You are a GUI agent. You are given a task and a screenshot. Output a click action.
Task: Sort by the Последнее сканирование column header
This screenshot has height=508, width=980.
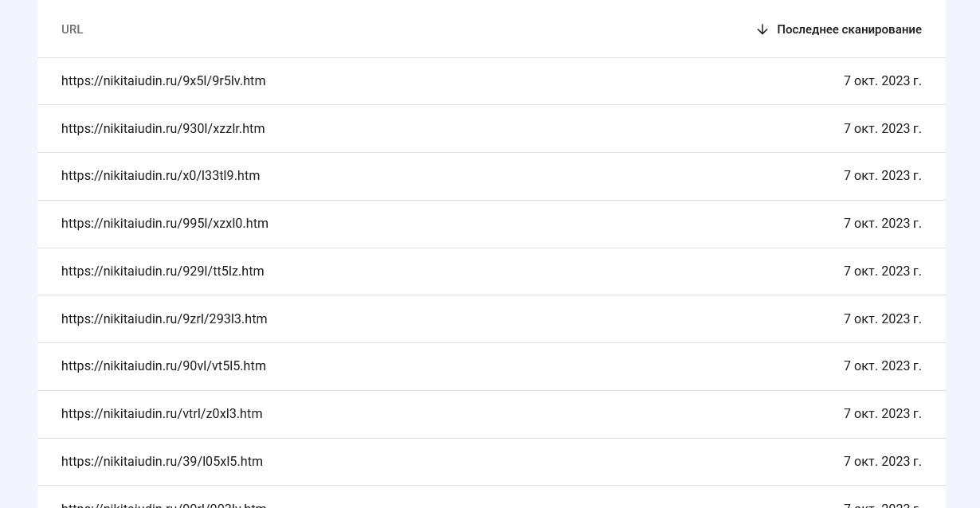click(849, 29)
